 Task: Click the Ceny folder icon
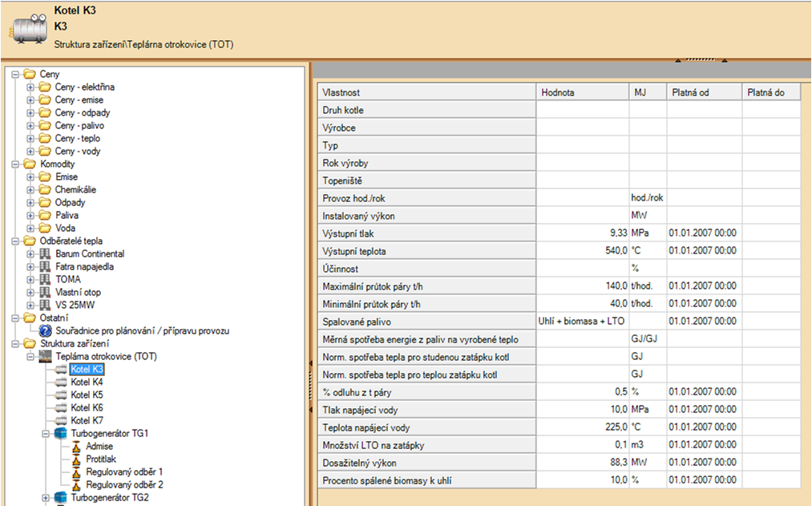tap(30, 74)
